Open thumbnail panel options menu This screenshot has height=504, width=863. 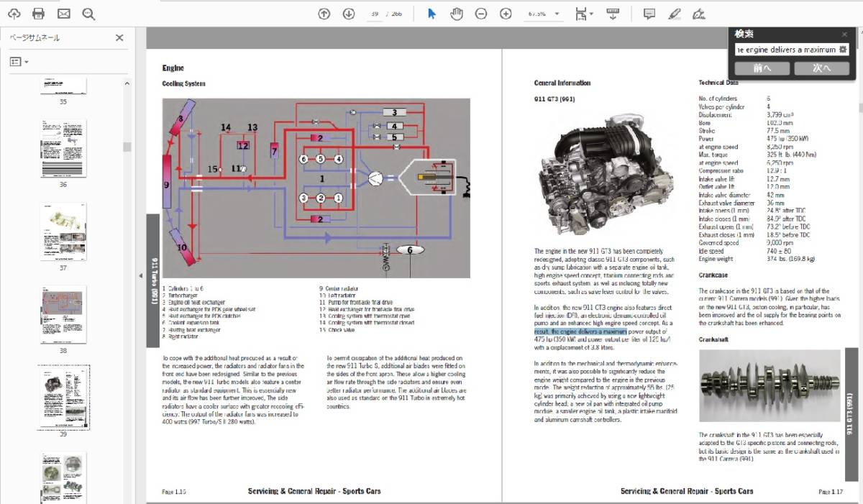(x=19, y=62)
